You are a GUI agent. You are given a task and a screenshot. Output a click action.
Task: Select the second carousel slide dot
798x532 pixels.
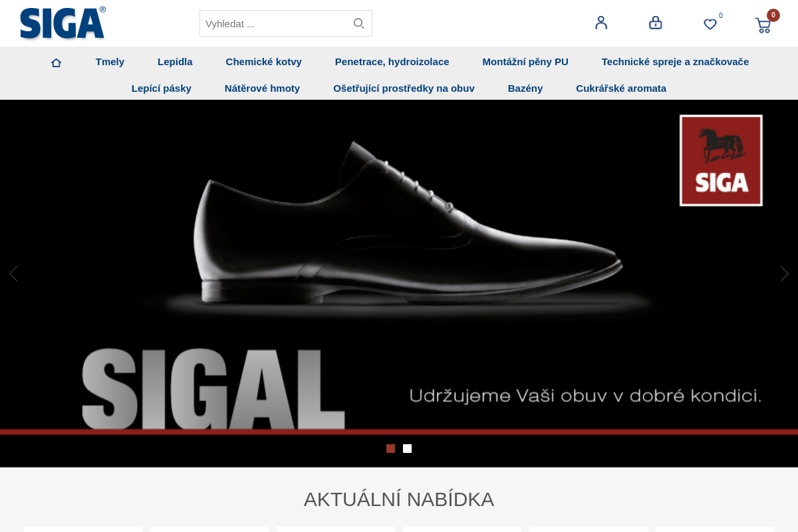[407, 448]
